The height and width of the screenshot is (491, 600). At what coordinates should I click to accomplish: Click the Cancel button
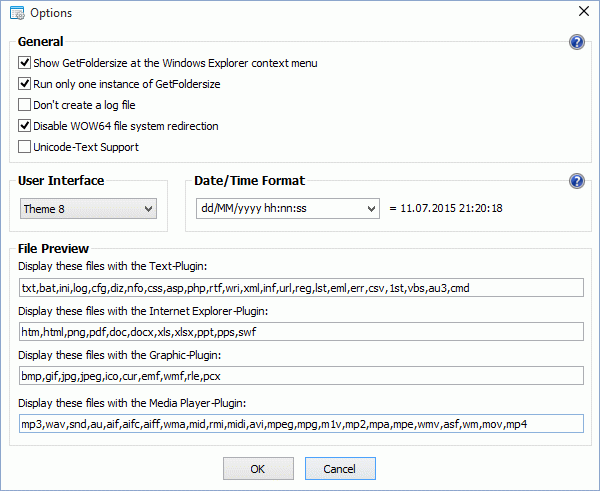340,468
